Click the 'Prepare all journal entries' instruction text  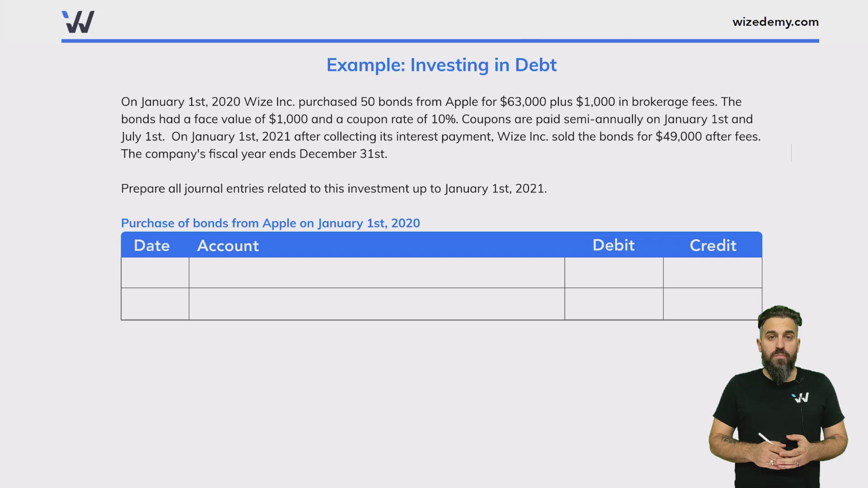(334, 188)
